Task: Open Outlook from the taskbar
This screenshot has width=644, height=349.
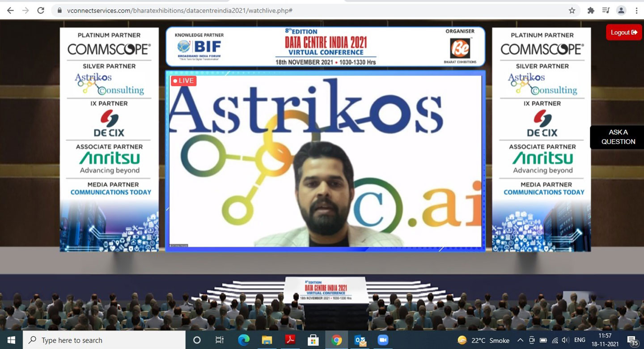Action: [x=360, y=340]
